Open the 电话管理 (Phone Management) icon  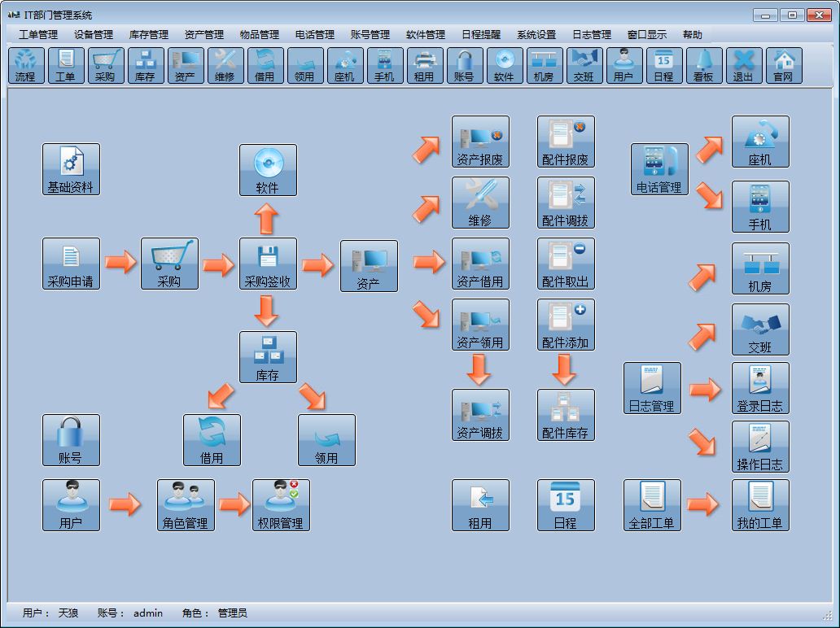[657, 168]
